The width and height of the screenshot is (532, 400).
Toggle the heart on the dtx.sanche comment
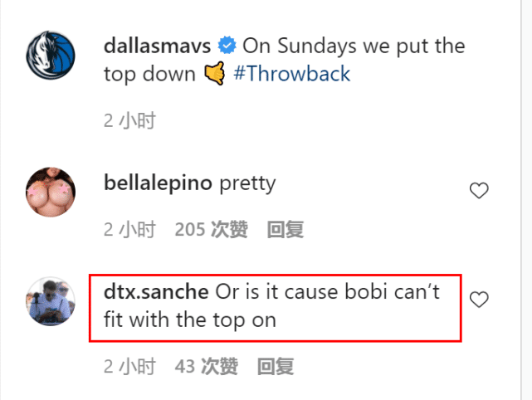(479, 300)
